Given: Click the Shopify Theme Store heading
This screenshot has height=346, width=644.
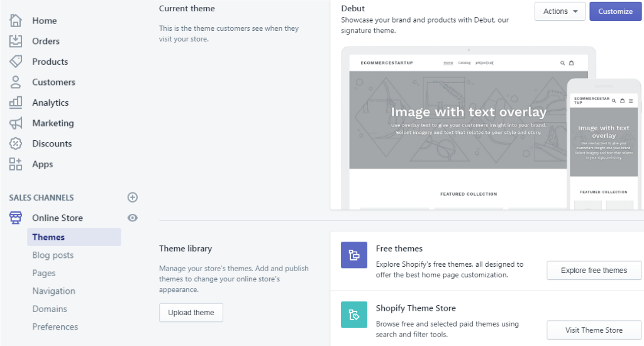Looking at the screenshot, I should (x=416, y=308).
